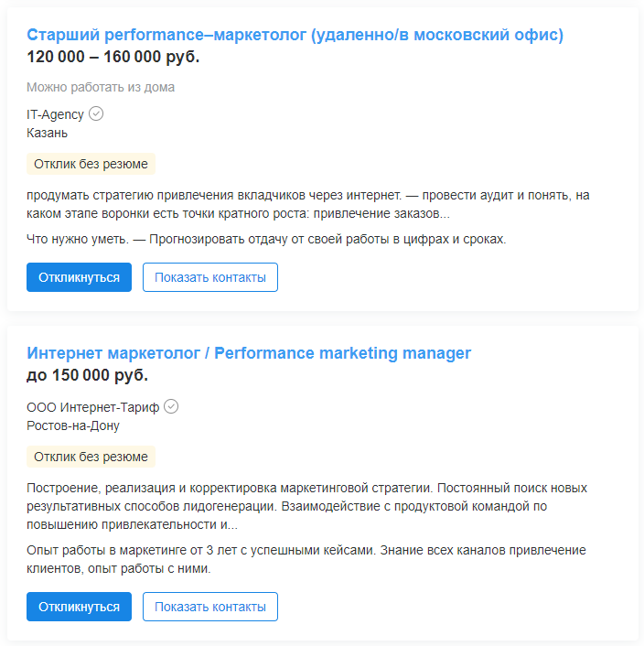This screenshot has height=646, width=644.
Task: Open the Интернет маркетолог / Performance marketing manager vacancy
Action: 249,353
